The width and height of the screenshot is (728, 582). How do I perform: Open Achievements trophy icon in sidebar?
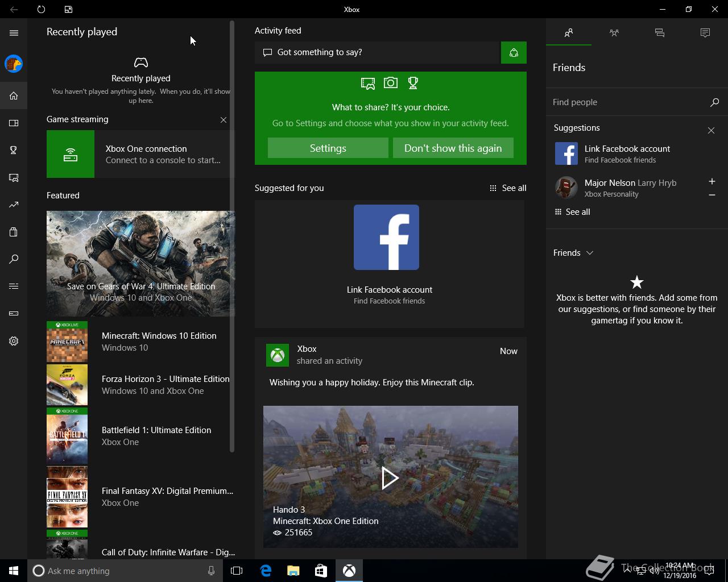tap(14, 150)
